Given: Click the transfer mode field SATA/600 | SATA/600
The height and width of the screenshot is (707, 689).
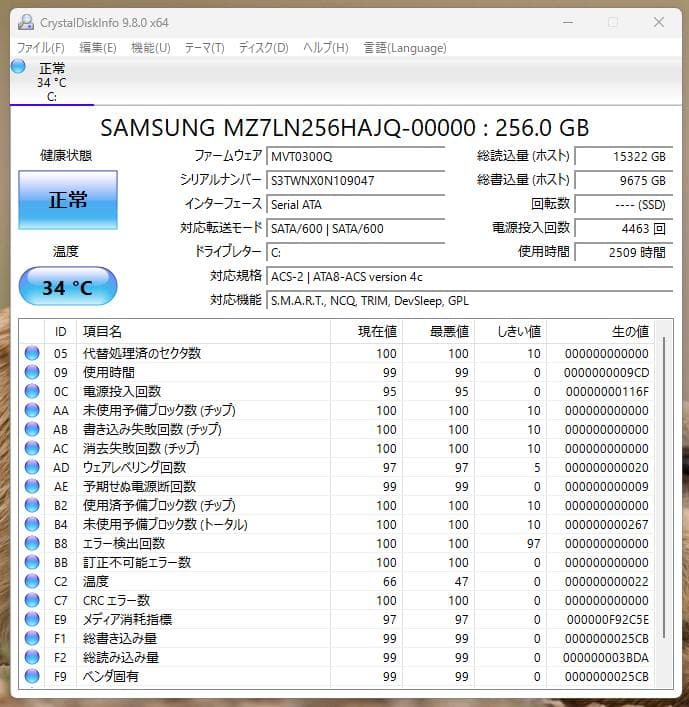Looking at the screenshot, I should coord(355,229).
